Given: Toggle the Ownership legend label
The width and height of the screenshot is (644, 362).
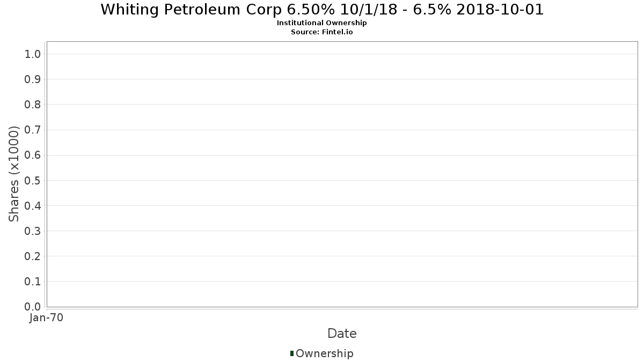Looking at the screenshot, I should (x=324, y=353).
